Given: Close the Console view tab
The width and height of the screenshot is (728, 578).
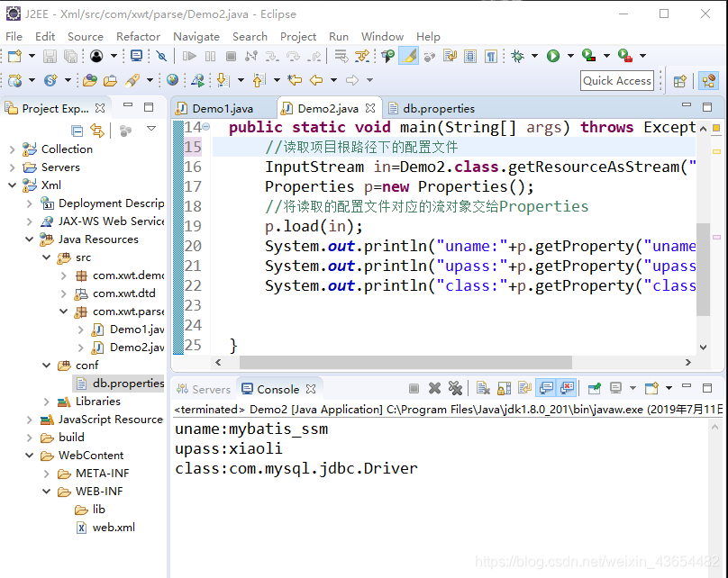Looking at the screenshot, I should pos(311,389).
